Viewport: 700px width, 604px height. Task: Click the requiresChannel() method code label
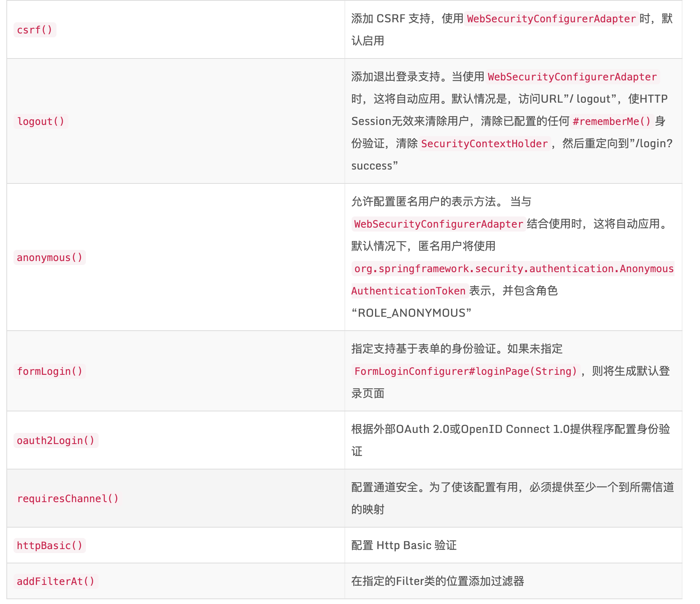(68, 499)
